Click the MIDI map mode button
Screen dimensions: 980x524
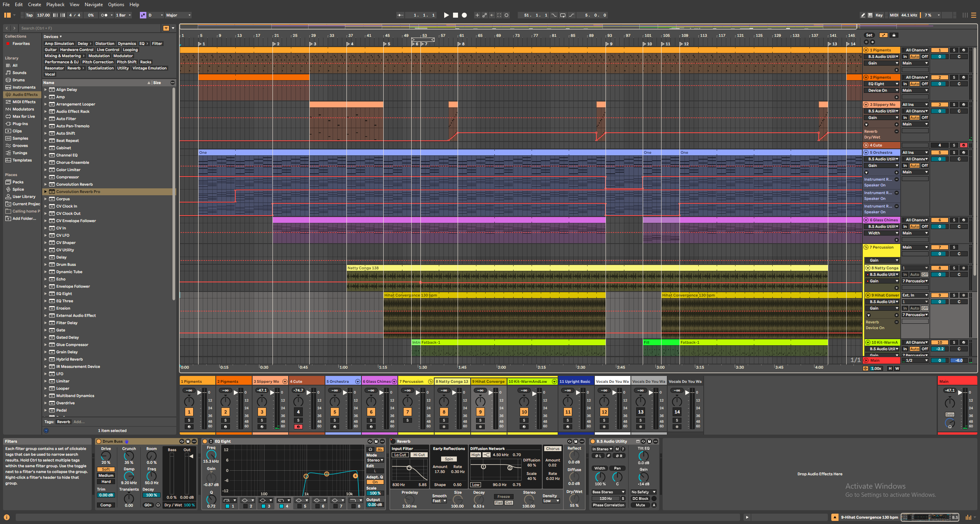pos(894,15)
